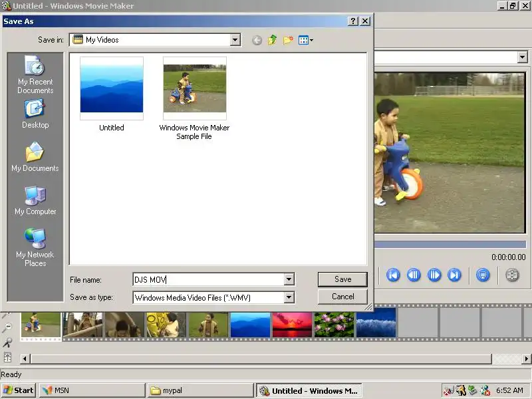Open the Windows Start menu
Image resolution: width=532 pixels, height=399 pixels.
(x=19, y=390)
